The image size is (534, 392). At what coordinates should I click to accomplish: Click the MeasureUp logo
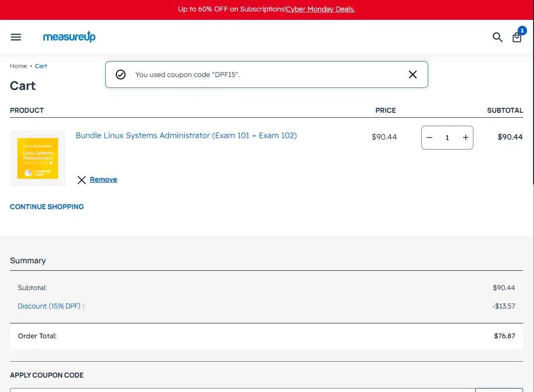69,36
